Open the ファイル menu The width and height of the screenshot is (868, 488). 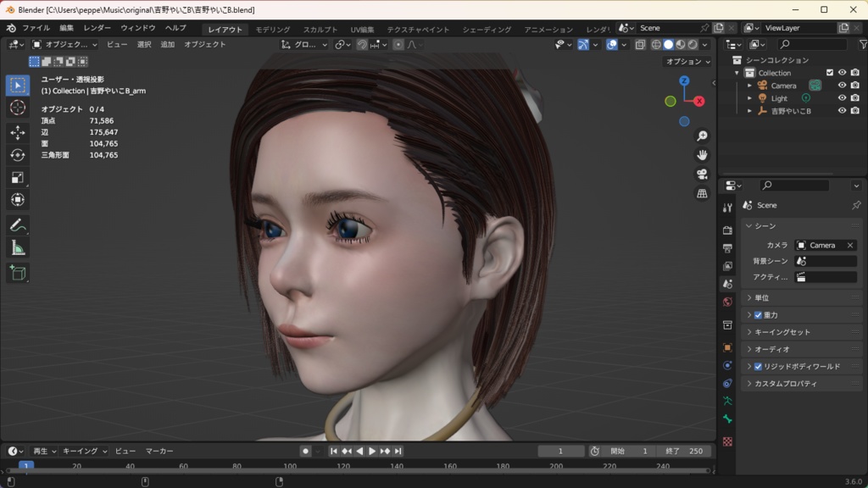[36, 28]
